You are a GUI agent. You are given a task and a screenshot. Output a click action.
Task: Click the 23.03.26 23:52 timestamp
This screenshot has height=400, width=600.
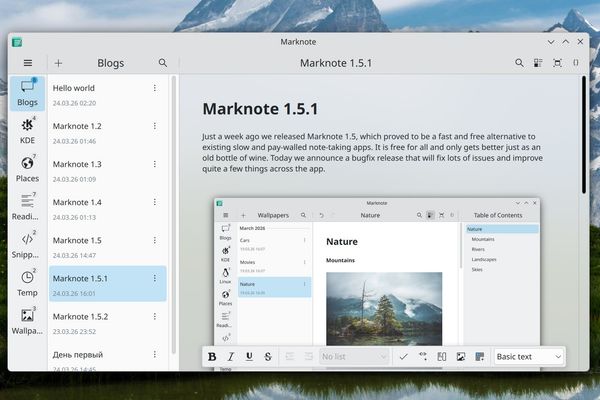[x=74, y=331]
